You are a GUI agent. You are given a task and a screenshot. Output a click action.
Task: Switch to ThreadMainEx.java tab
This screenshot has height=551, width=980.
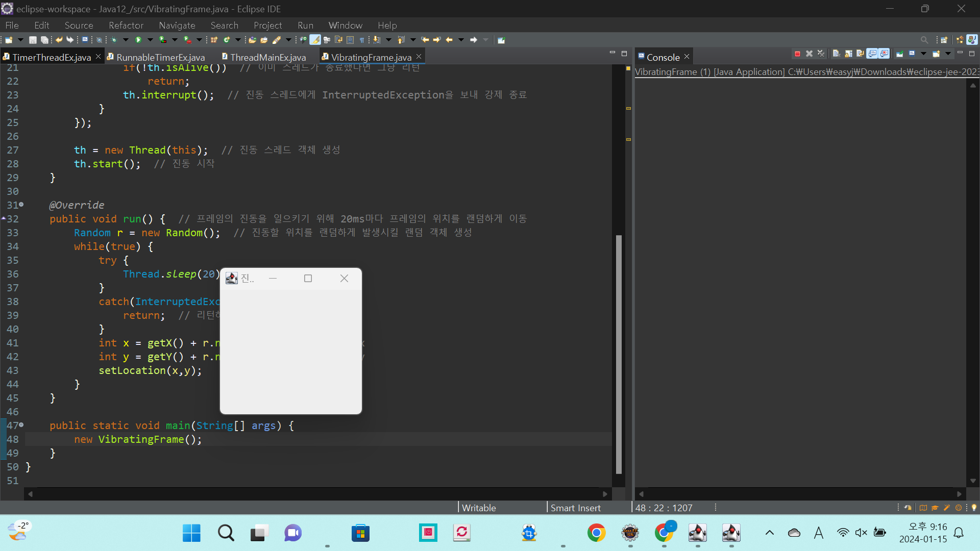(267, 57)
